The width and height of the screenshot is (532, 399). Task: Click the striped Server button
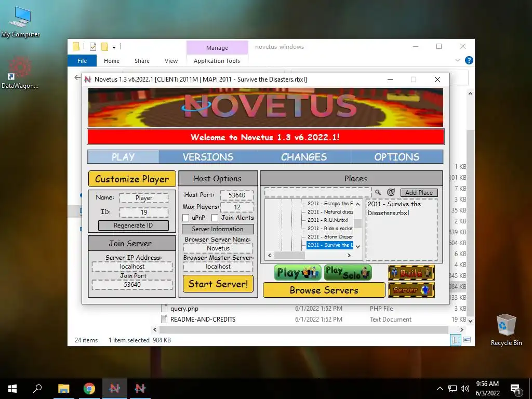click(x=411, y=290)
